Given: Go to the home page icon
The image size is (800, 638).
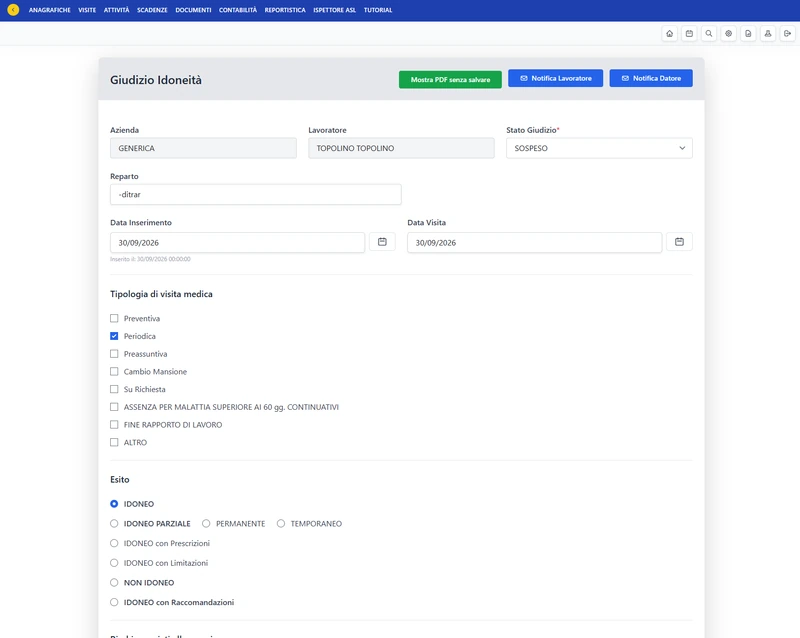Looking at the screenshot, I should click(669, 34).
